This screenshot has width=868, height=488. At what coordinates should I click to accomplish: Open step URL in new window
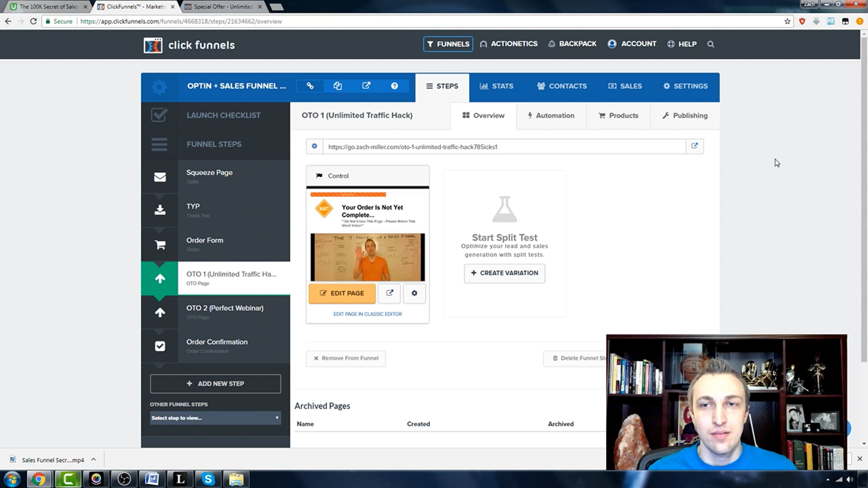[x=694, y=146]
